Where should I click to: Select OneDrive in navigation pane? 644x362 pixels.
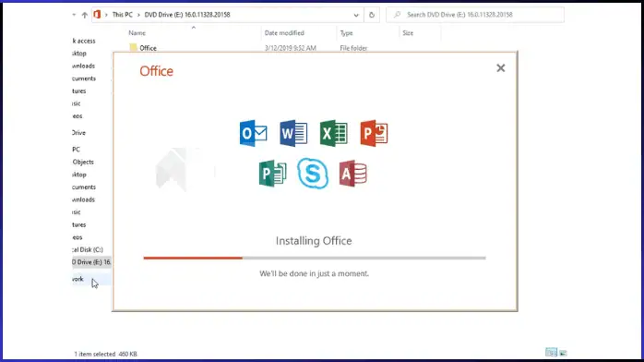coord(78,133)
